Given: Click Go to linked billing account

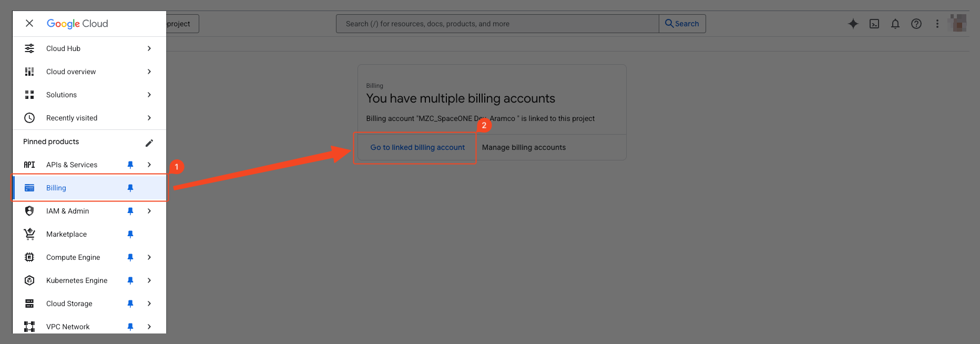Looking at the screenshot, I should point(417,147).
